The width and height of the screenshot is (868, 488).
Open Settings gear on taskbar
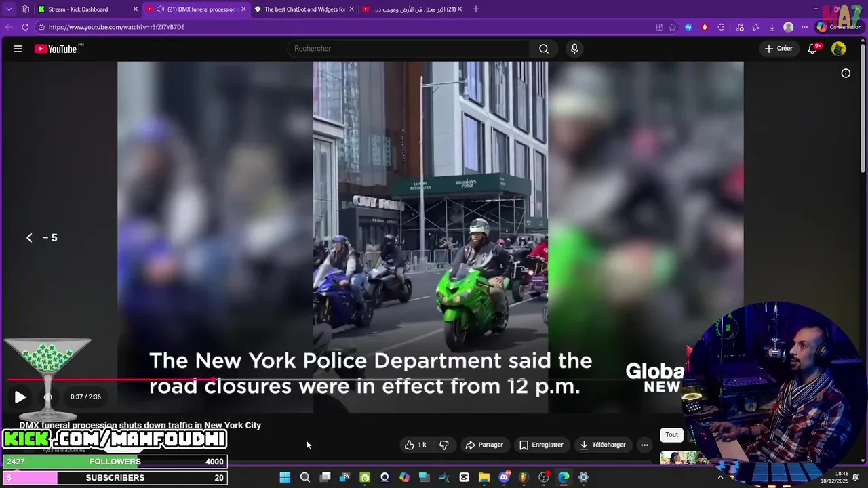pos(583,477)
